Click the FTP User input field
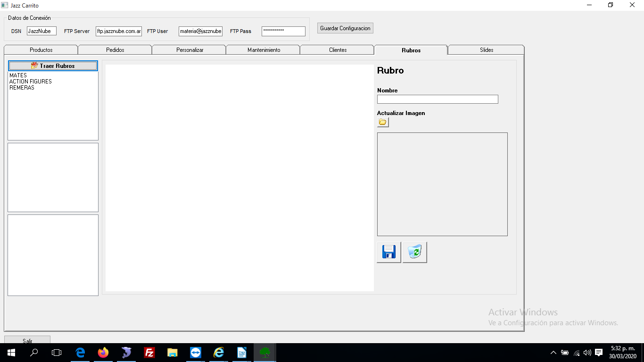 coord(200,31)
